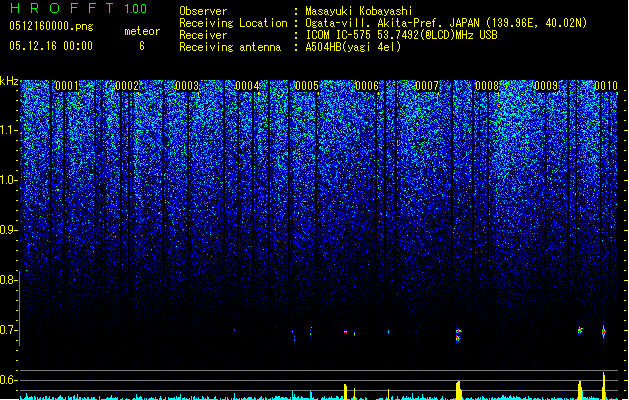The image size is (629, 400).
Task: Click the kHz axis unit label
Action: (x=9, y=81)
